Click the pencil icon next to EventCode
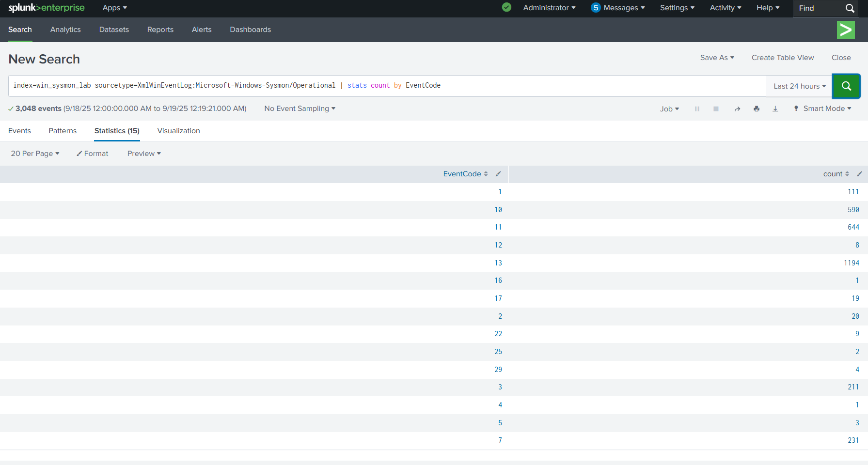This screenshot has width=868, height=465. 498,174
